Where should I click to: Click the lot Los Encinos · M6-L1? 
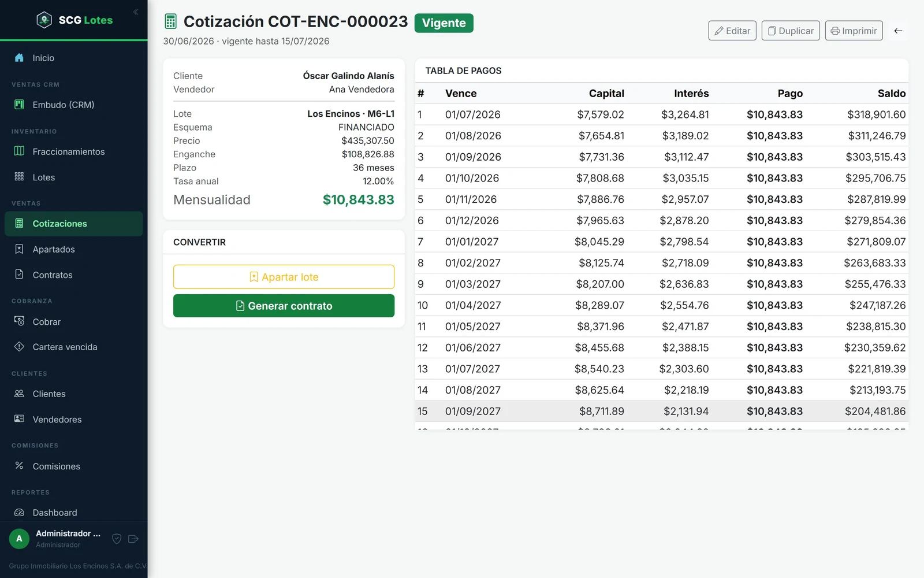351,114
